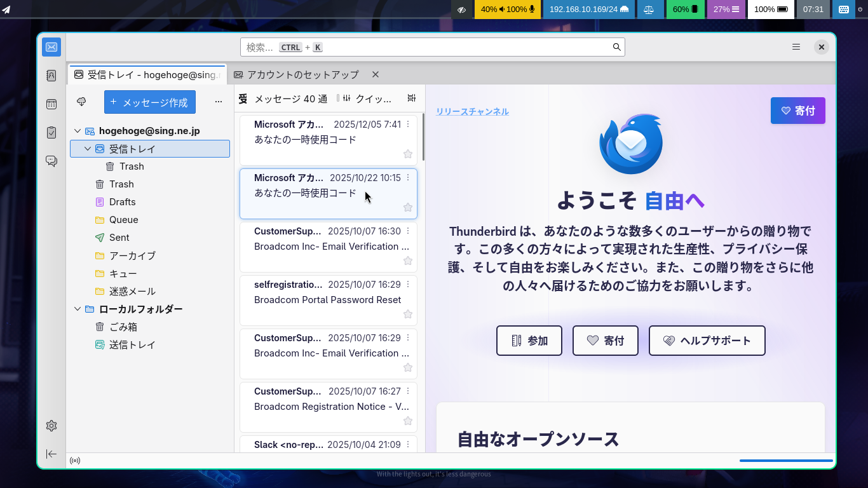Click the message list scrollbar
868x488 pixels.
(x=423, y=137)
